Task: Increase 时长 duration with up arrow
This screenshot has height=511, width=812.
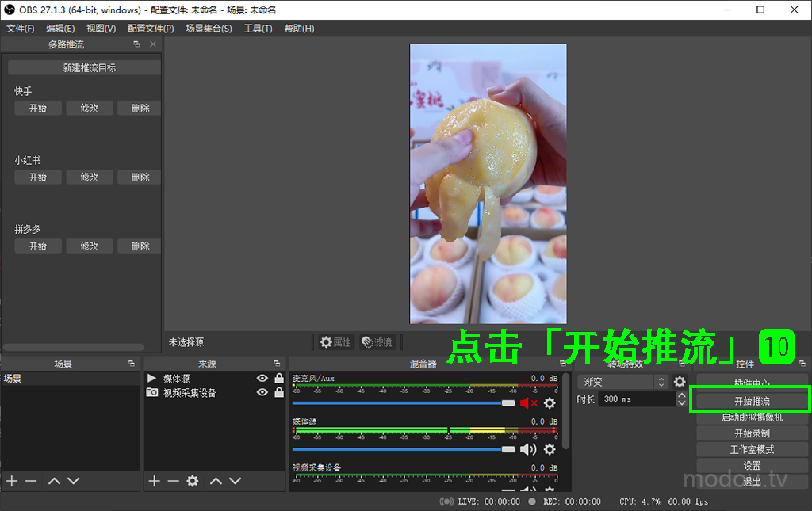Action: tap(682, 395)
